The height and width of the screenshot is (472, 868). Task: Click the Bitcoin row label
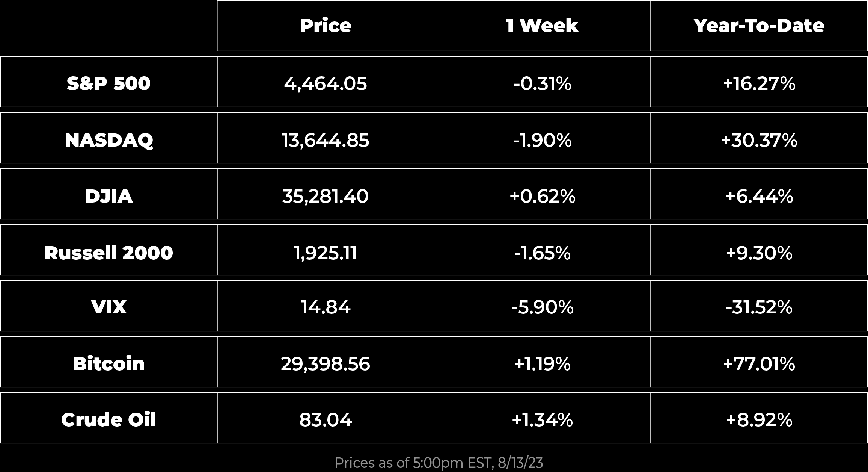(x=108, y=364)
